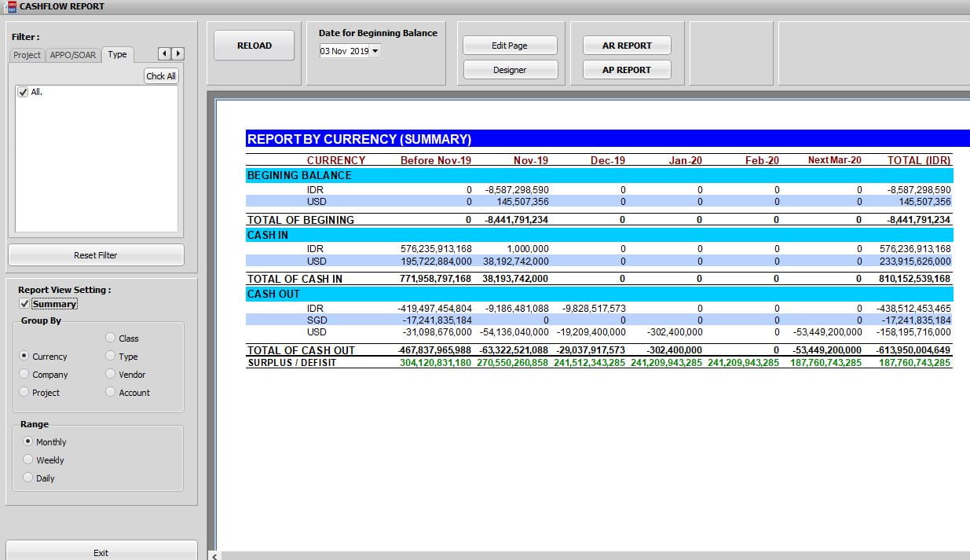The height and width of the screenshot is (560, 970).
Task: Group report by Project radio option
Action: [x=25, y=392]
